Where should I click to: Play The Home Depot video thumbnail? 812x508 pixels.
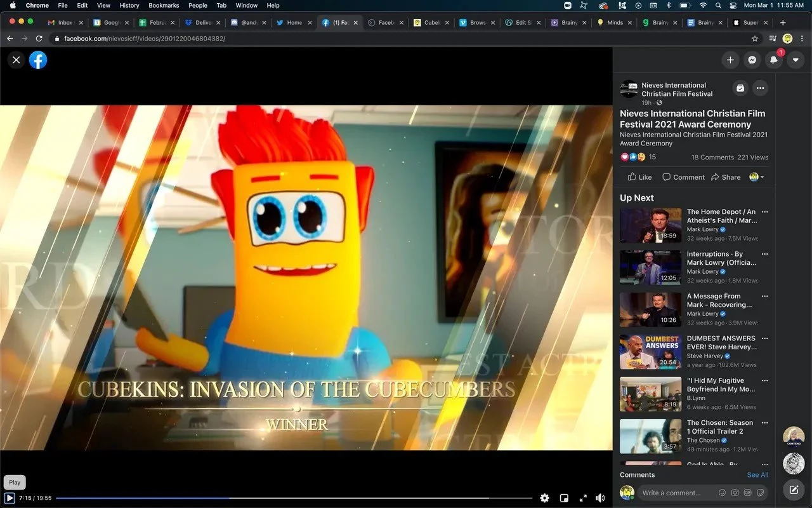click(x=650, y=225)
